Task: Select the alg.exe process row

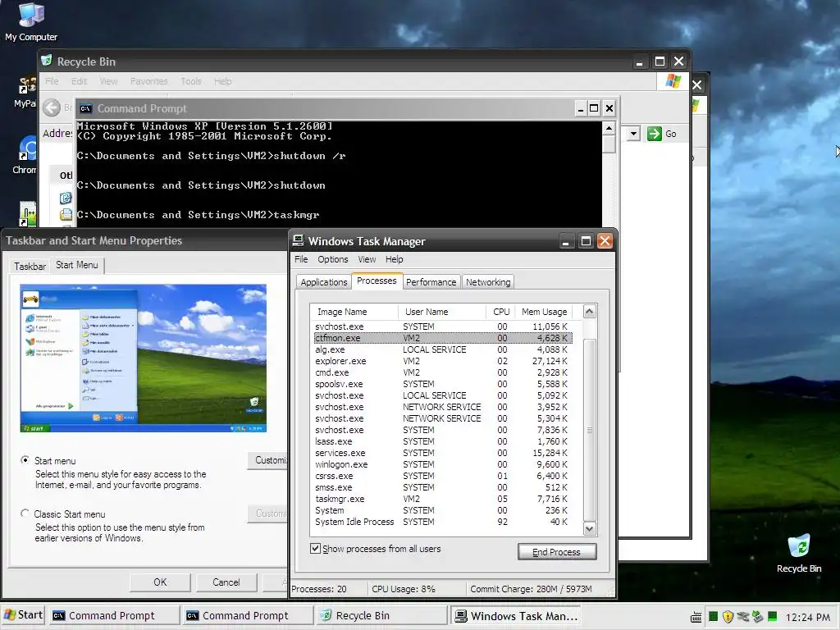Action: (442, 349)
